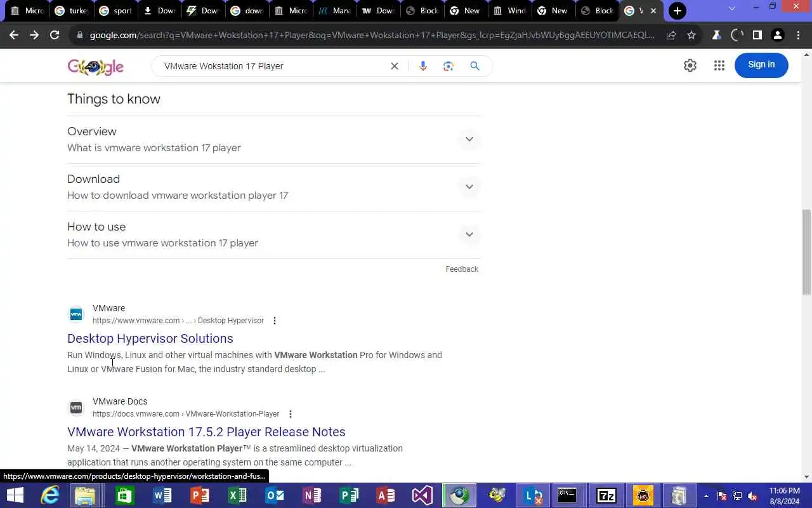812x508 pixels.
Task: Open the Google apps grid
Action: point(719,65)
